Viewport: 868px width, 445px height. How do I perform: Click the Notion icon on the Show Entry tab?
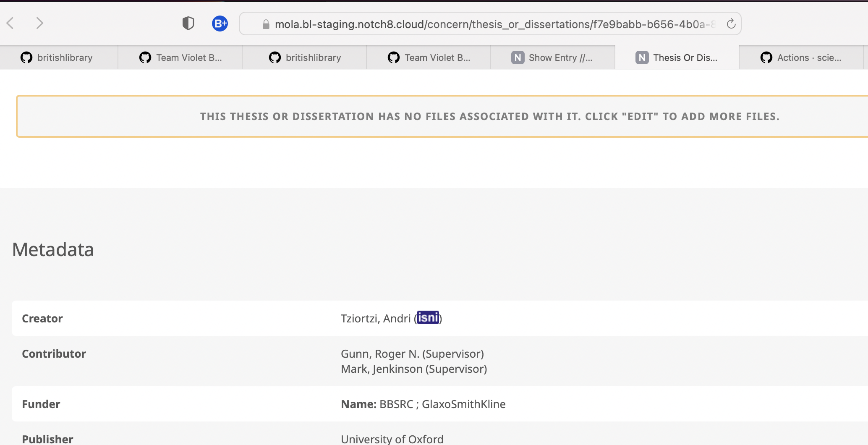(x=518, y=57)
